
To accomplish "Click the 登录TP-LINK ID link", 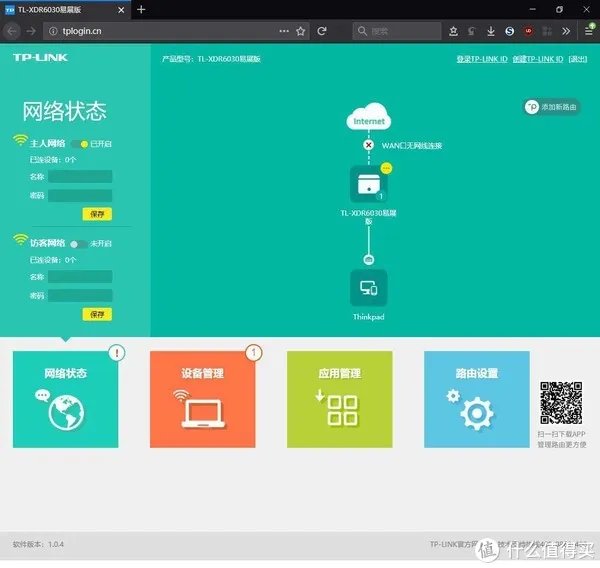I will pos(482,59).
